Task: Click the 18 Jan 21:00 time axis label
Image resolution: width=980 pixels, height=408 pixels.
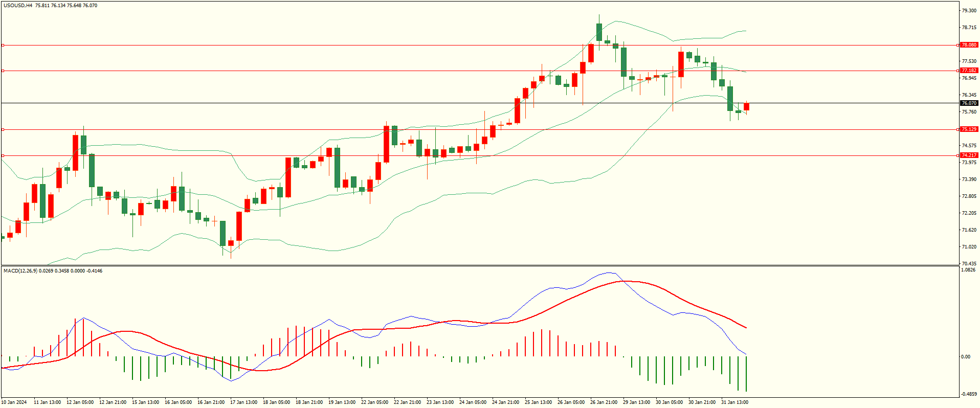Action: 309,402
